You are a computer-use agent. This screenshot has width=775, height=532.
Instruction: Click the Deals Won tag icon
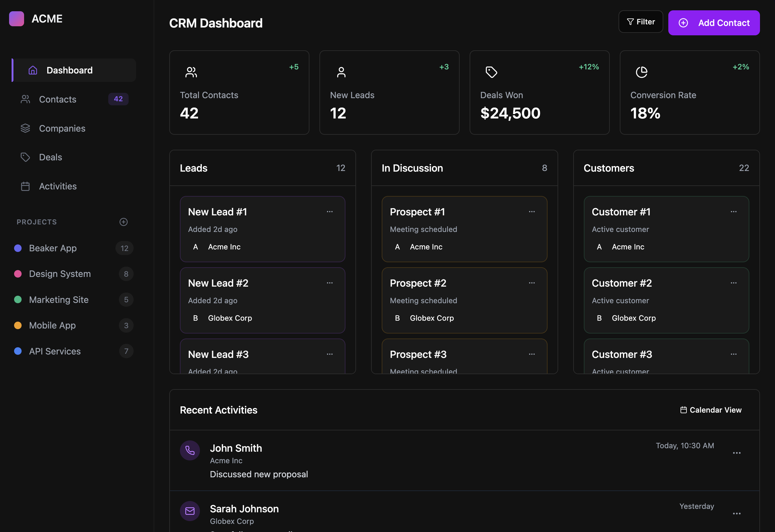[491, 72]
